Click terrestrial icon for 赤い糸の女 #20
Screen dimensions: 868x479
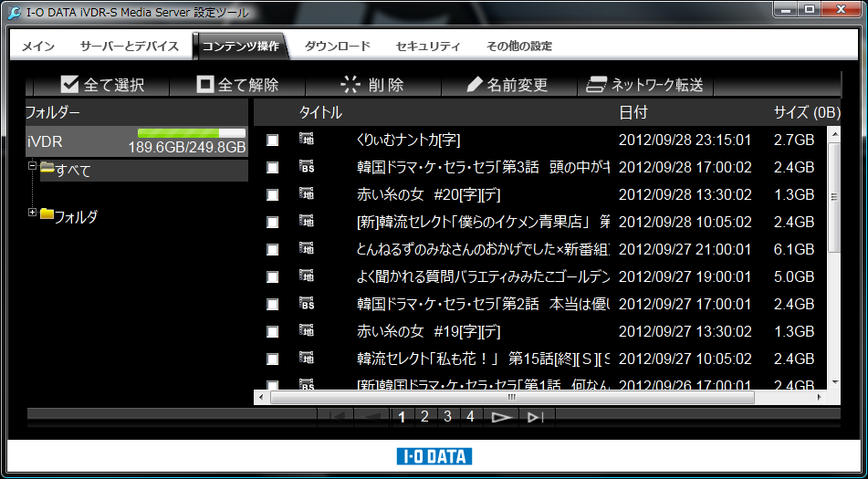tap(306, 193)
